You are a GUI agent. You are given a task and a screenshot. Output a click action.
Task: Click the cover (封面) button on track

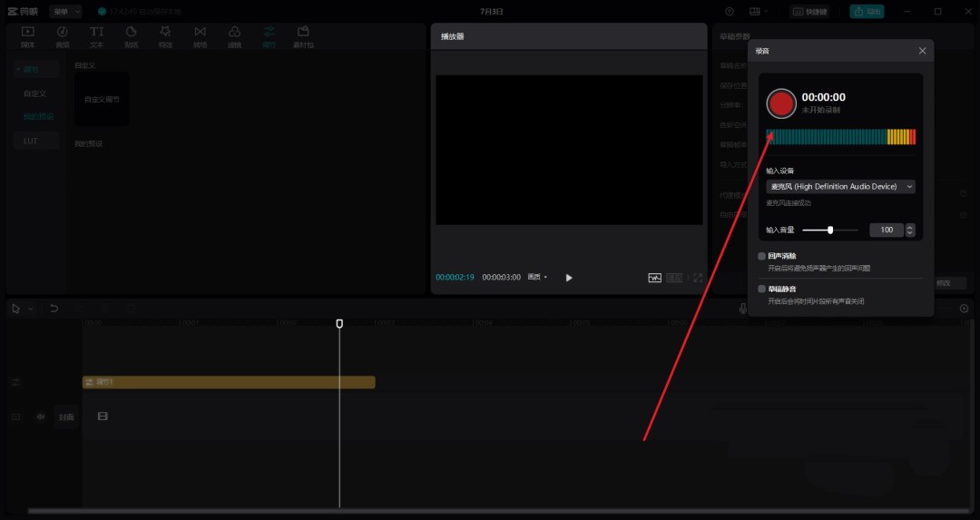click(66, 417)
